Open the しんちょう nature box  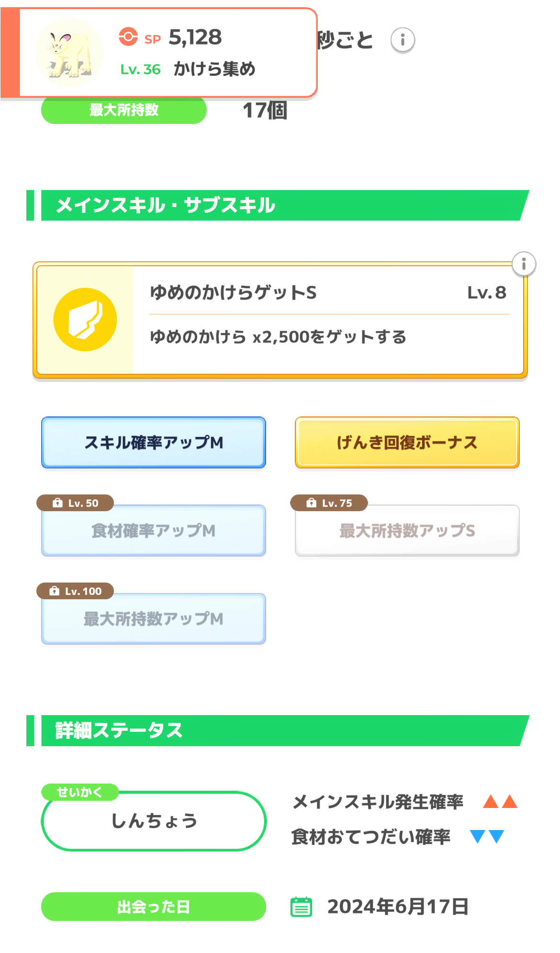tap(154, 821)
